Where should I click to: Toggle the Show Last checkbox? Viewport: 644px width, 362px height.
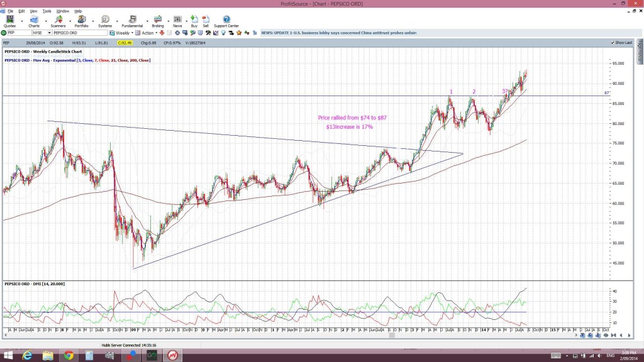pos(613,43)
